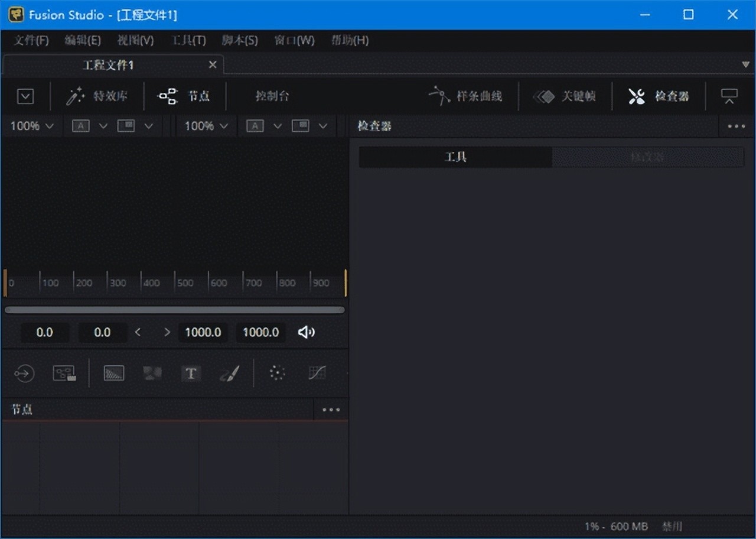Screen dimensions: 756x539
Task: Open the 关键帧 keyframes panel
Action: (565, 96)
